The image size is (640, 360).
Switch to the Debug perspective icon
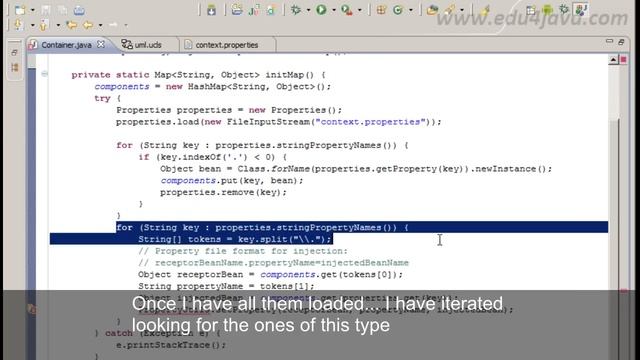pos(564,10)
